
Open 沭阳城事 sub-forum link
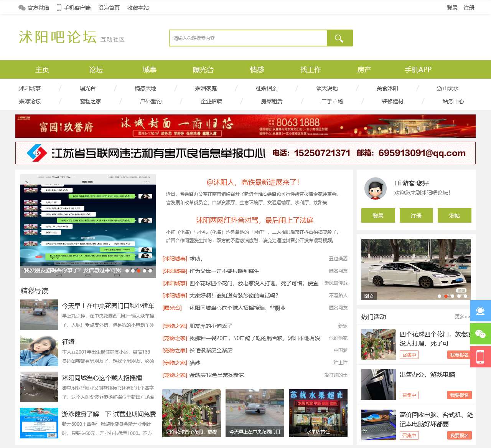click(30, 88)
